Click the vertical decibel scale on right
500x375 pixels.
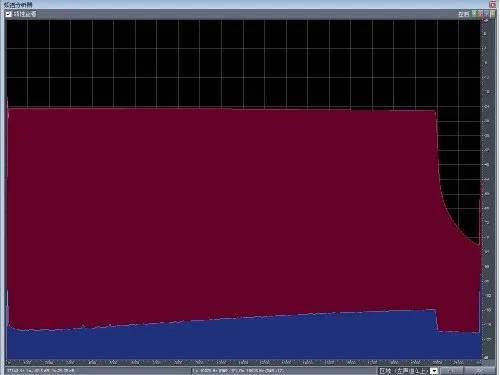(488, 189)
